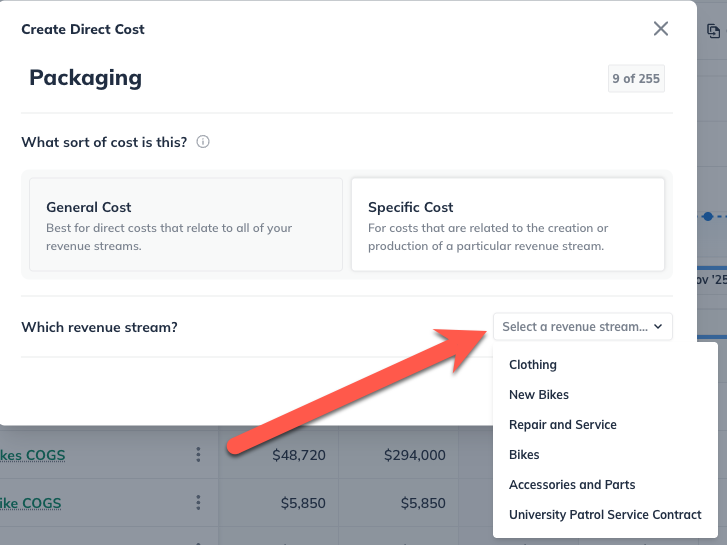Choose Accessories and Parts revenue stream
The image size is (727, 545).
tap(572, 485)
